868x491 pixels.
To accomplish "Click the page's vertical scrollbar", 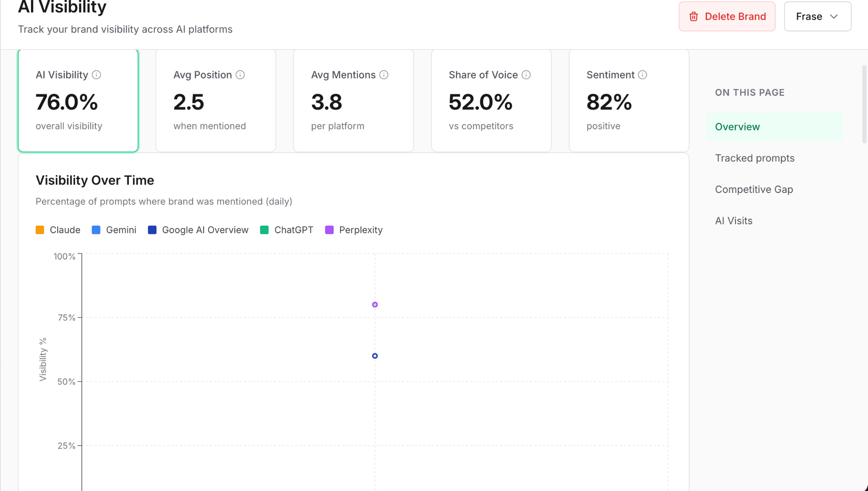I will click(864, 104).
